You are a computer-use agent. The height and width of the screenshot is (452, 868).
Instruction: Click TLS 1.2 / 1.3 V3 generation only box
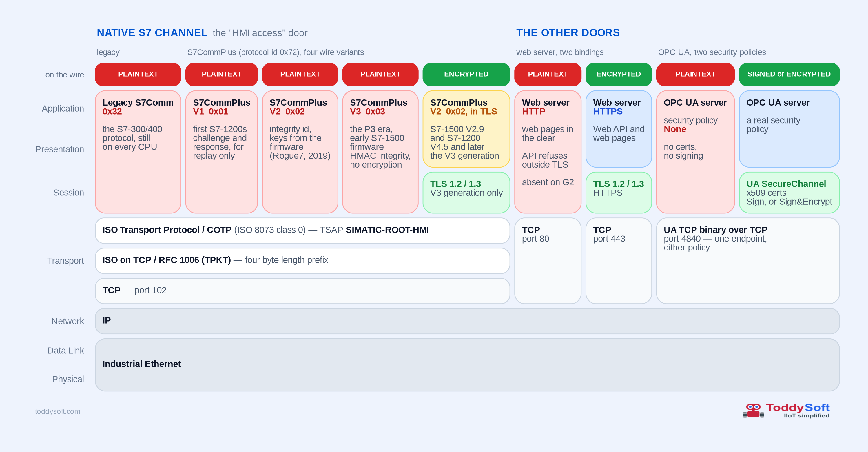point(466,193)
